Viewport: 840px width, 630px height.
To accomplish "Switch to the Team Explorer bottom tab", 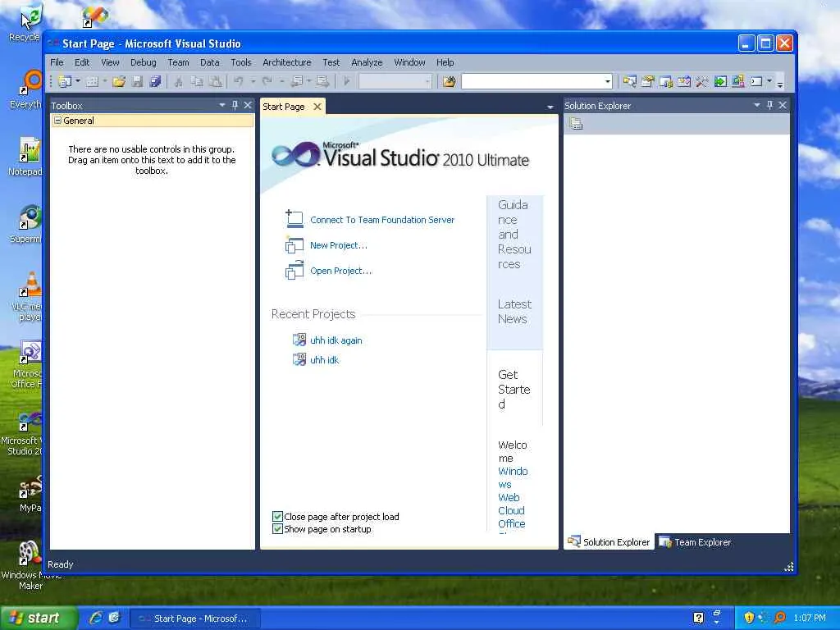I will (x=695, y=542).
